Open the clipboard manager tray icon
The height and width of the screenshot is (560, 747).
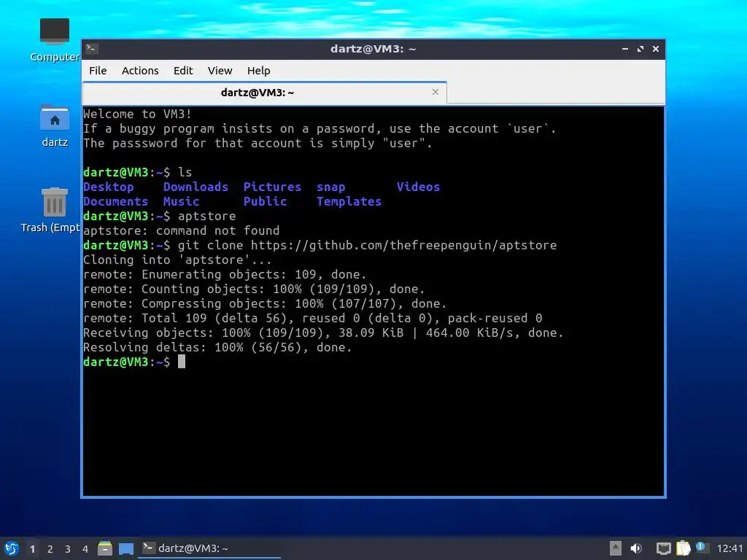point(683,548)
